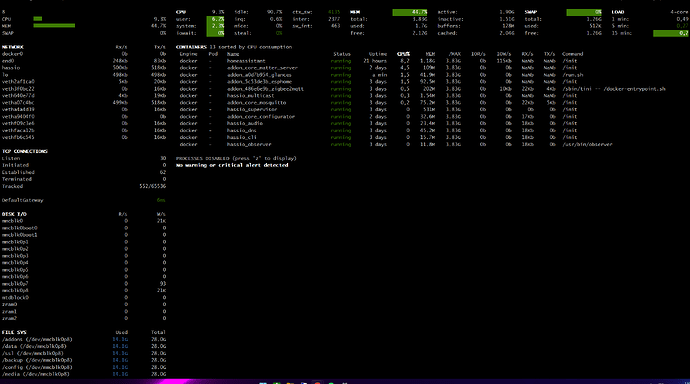690x384 pixels.
Task: Select the homeassistant container row name
Action: click(x=246, y=61)
